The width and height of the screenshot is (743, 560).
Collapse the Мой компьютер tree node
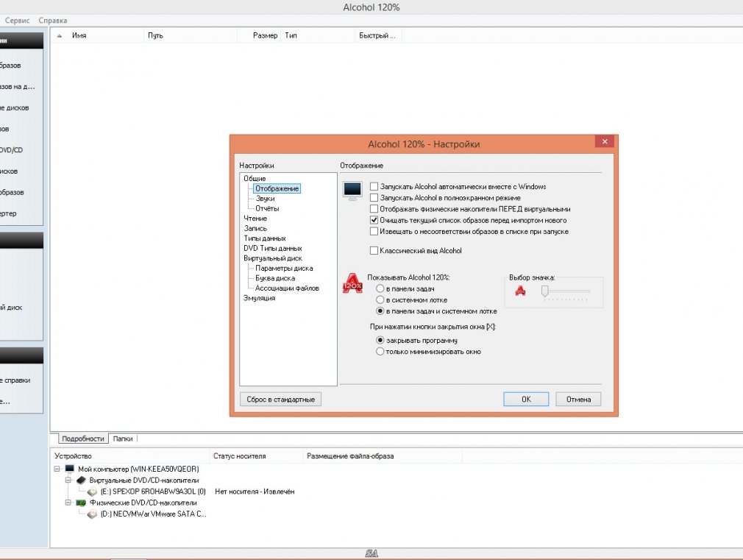57,469
